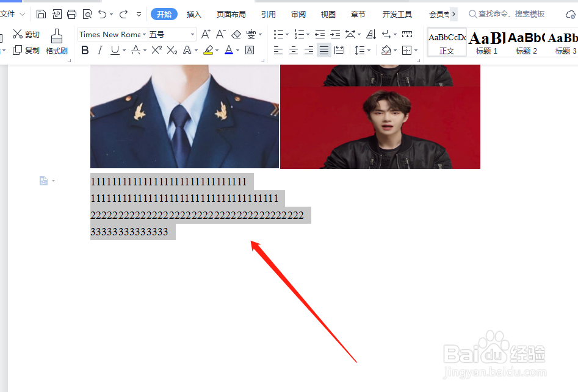Viewport: 578px width, 392px height.
Task: Click the cloud sync icon
Action: [x=570, y=15]
